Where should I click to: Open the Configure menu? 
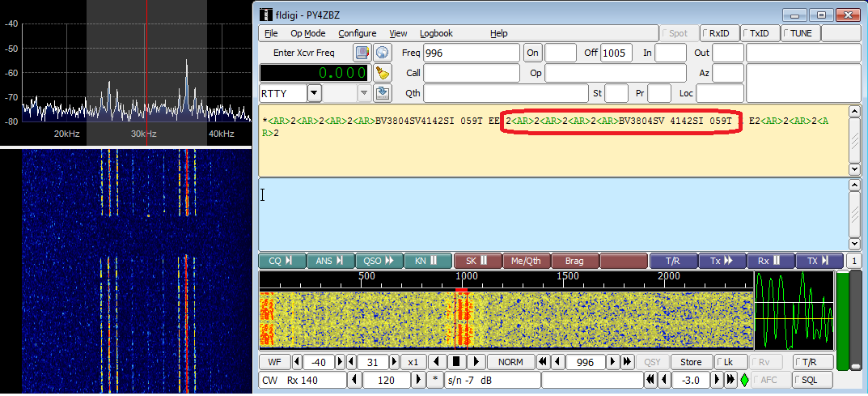tap(357, 33)
